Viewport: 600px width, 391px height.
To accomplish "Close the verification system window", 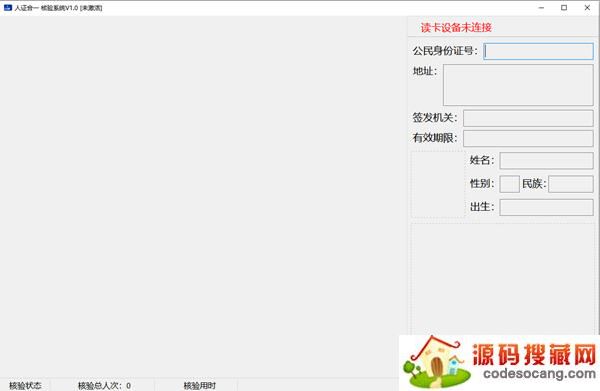I will pos(587,8).
